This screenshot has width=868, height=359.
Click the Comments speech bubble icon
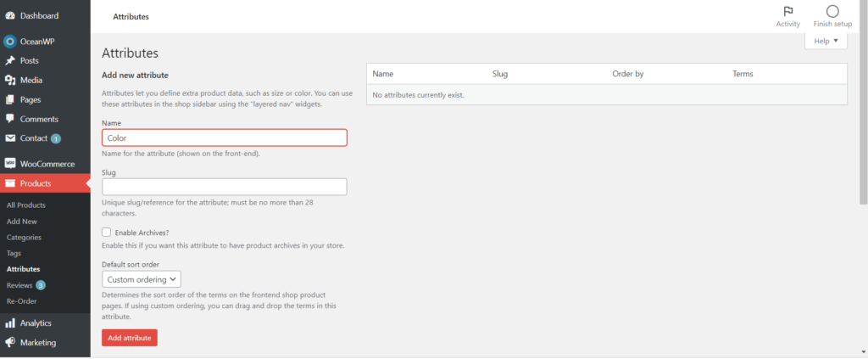click(x=10, y=119)
